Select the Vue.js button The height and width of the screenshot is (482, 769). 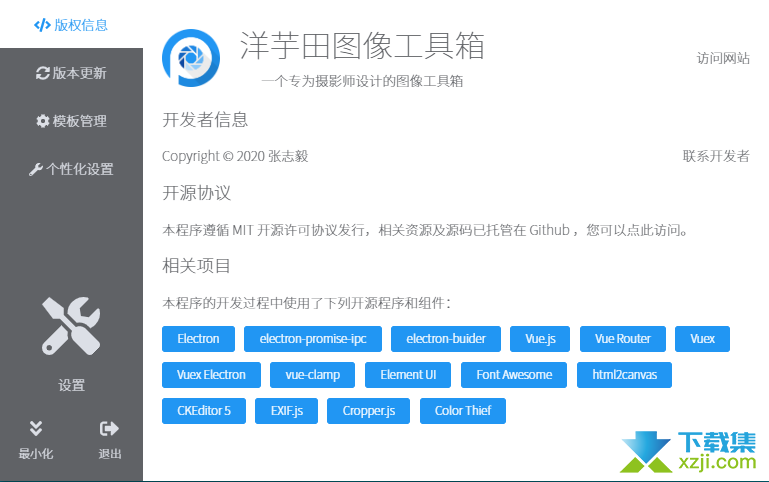(540, 339)
